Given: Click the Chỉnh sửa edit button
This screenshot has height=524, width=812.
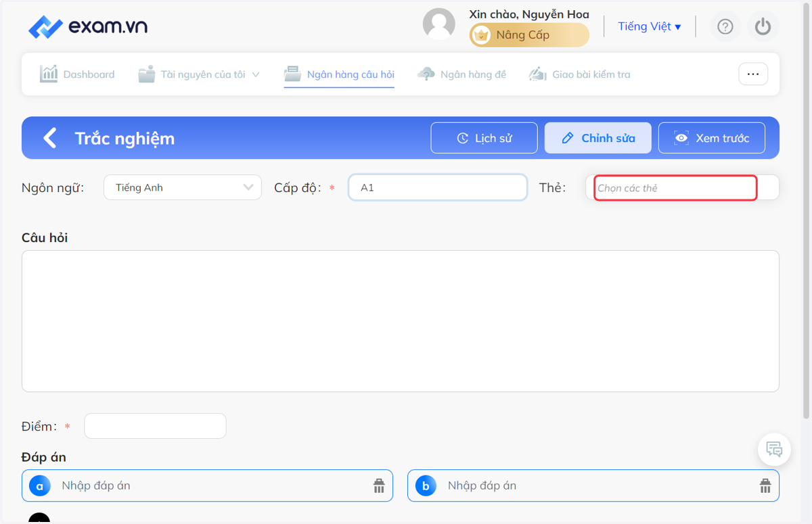Looking at the screenshot, I should tap(598, 138).
